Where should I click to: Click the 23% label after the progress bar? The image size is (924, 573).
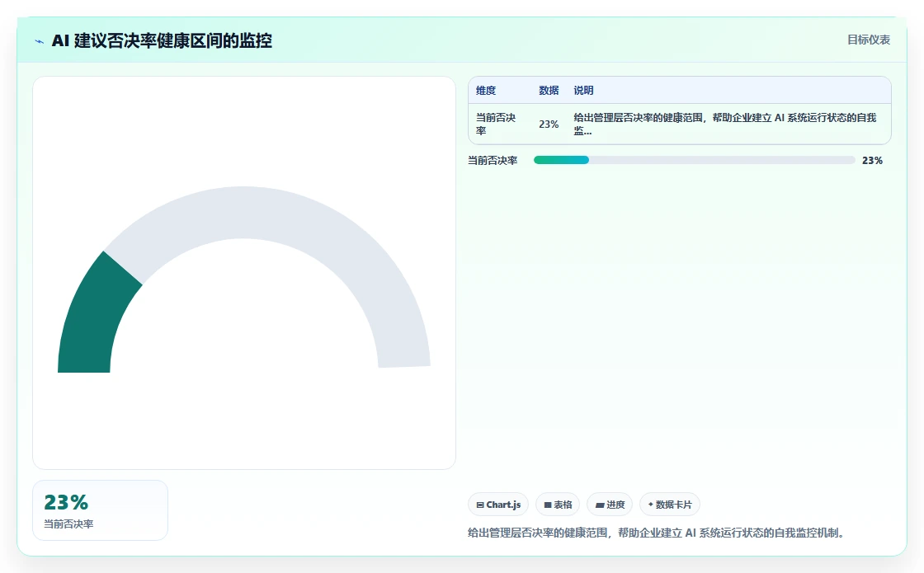point(872,160)
